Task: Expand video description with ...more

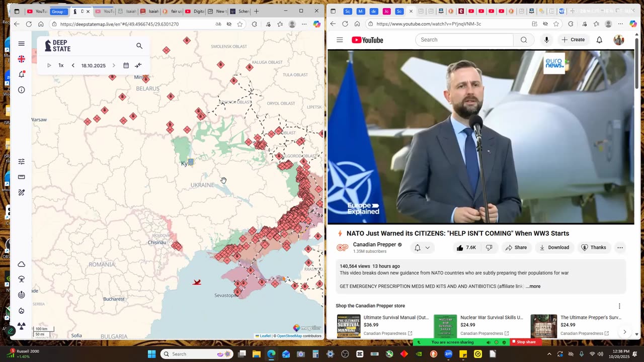Action: point(533,286)
